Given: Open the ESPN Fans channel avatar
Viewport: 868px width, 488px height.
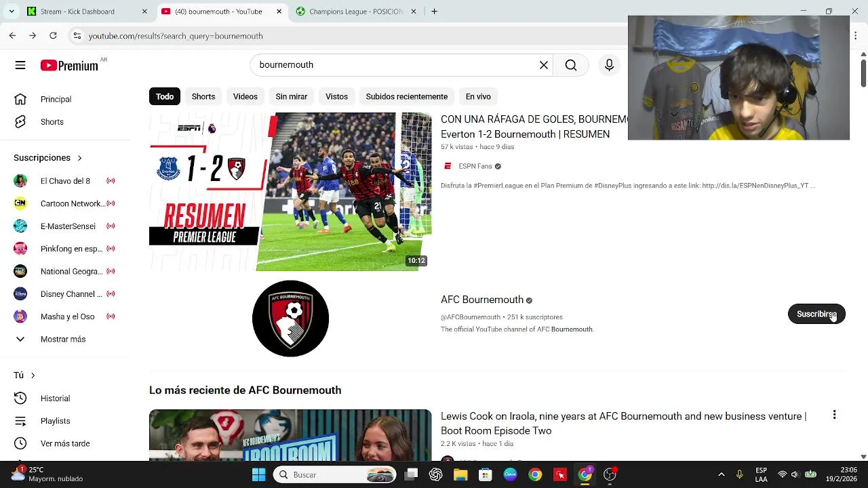Looking at the screenshot, I should 448,166.
